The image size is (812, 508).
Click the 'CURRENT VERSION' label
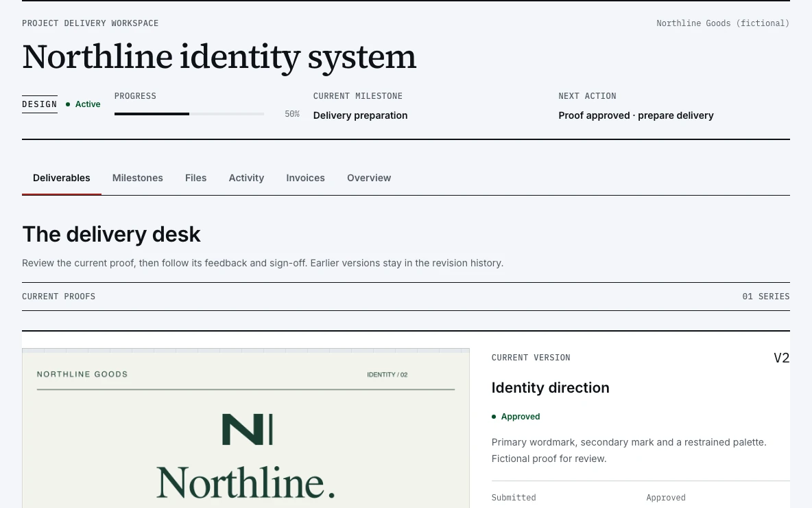[531, 358]
